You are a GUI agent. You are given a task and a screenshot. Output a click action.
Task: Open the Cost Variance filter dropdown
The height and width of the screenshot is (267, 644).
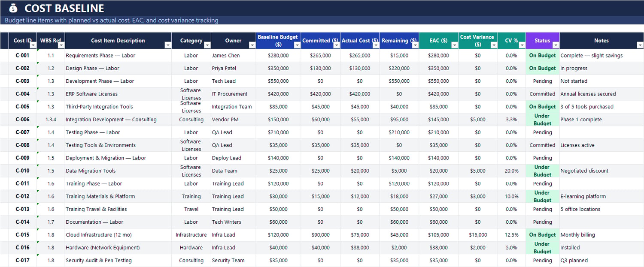point(494,45)
